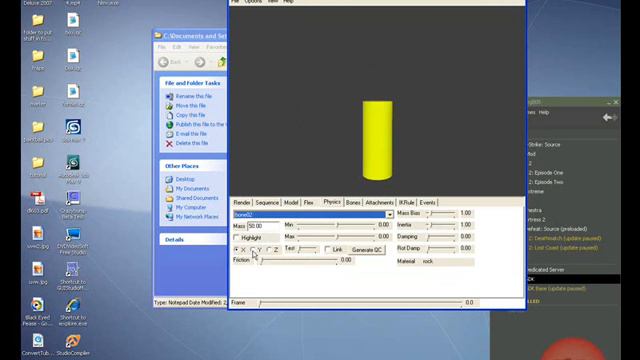Open Shared Documents from Other Places
This screenshot has height=360, width=640.
[197, 198]
